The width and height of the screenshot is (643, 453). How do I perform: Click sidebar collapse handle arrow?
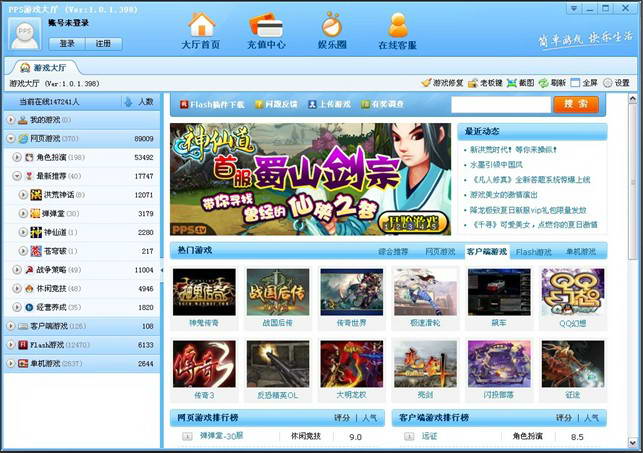(162, 270)
